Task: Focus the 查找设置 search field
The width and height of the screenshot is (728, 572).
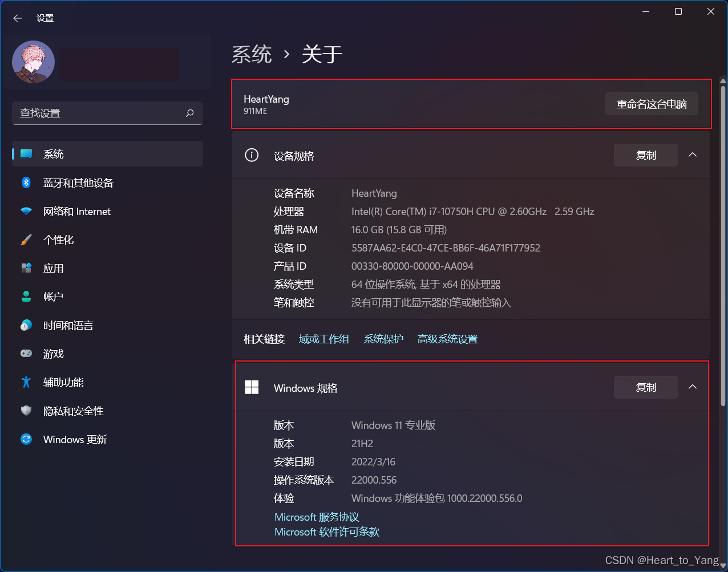Action: pyautogui.click(x=107, y=113)
